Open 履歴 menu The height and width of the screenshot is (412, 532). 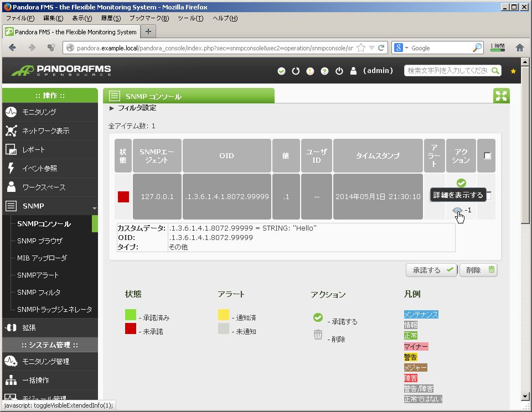(x=111, y=18)
